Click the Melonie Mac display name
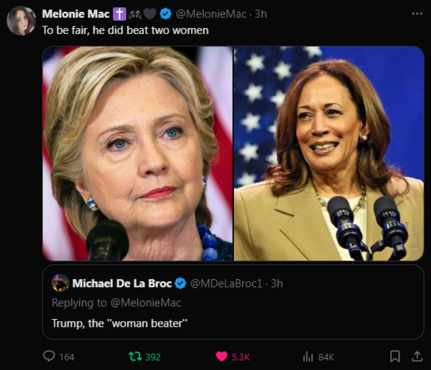The width and height of the screenshot is (431, 370). click(x=76, y=14)
